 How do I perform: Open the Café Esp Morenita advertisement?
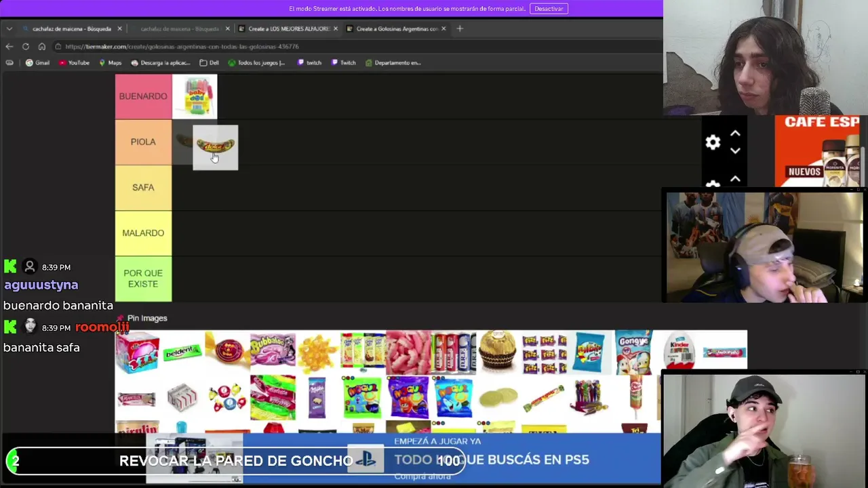[818, 150]
